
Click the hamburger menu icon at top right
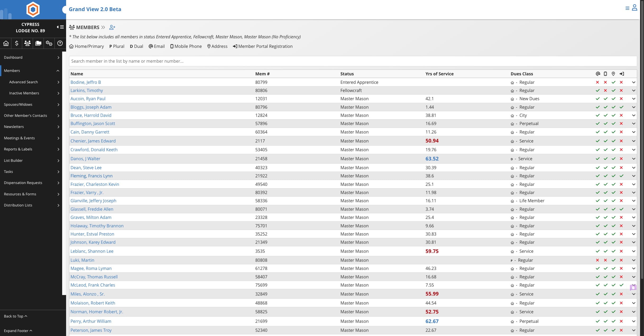pyautogui.click(x=627, y=8)
